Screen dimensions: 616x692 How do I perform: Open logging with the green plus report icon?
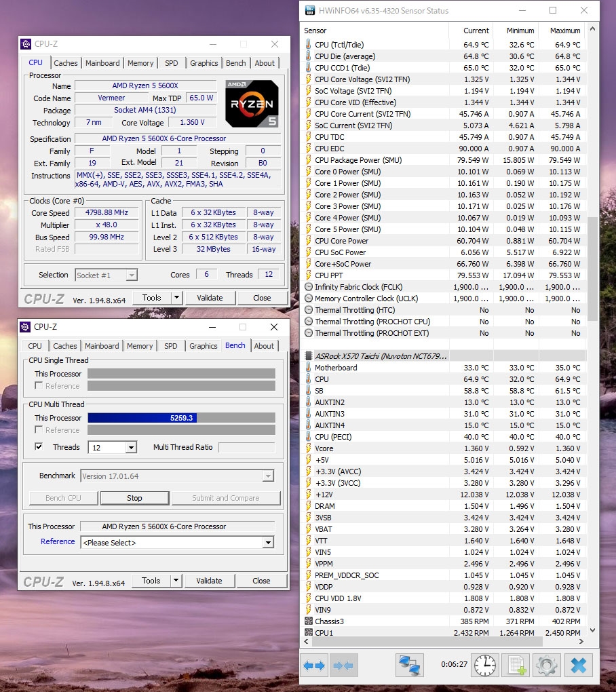pyautogui.click(x=516, y=666)
